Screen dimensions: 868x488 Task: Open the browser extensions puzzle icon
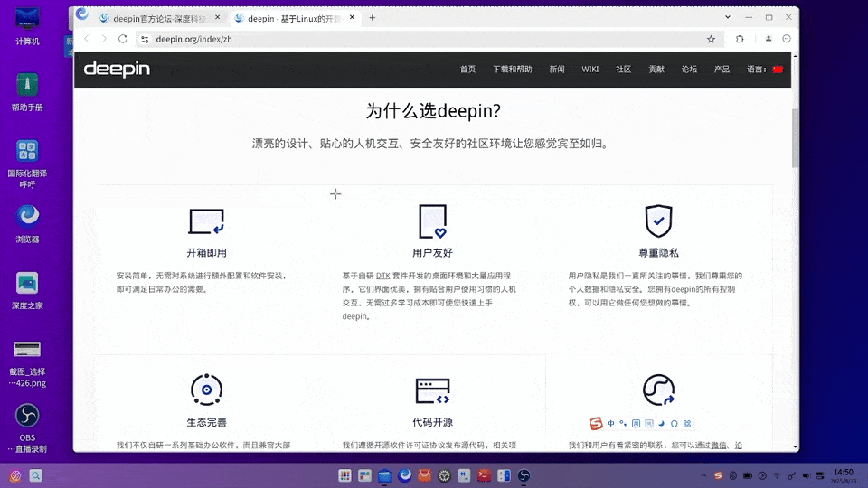point(740,39)
